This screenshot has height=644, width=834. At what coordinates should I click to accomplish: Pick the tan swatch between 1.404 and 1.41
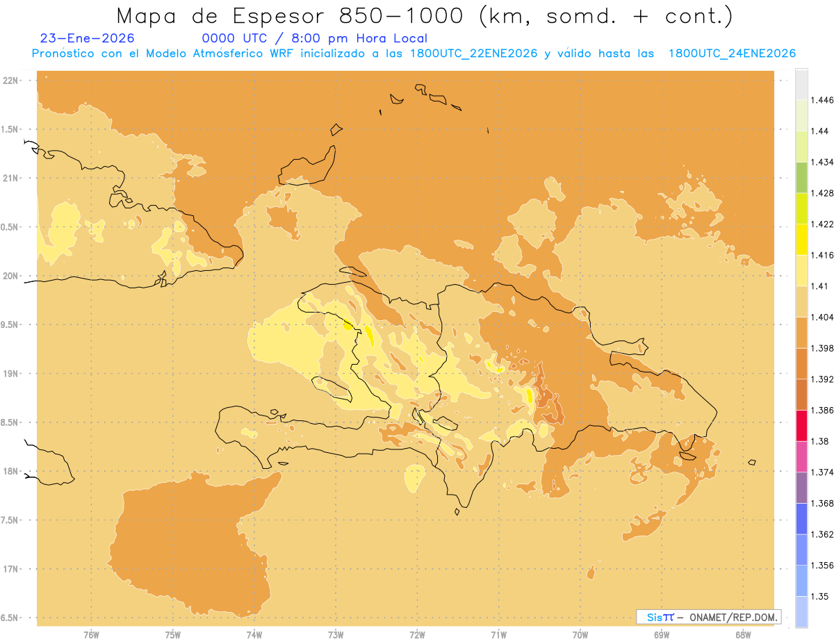(801, 302)
